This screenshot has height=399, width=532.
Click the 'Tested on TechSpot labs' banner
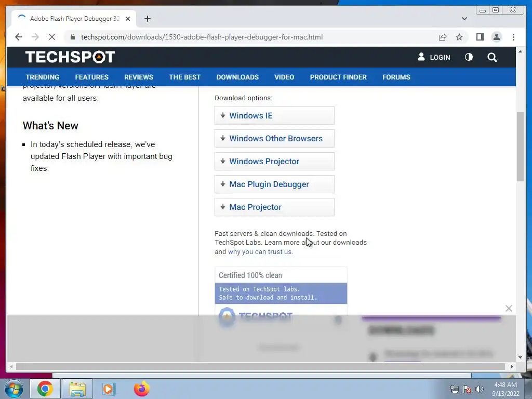[x=281, y=293]
